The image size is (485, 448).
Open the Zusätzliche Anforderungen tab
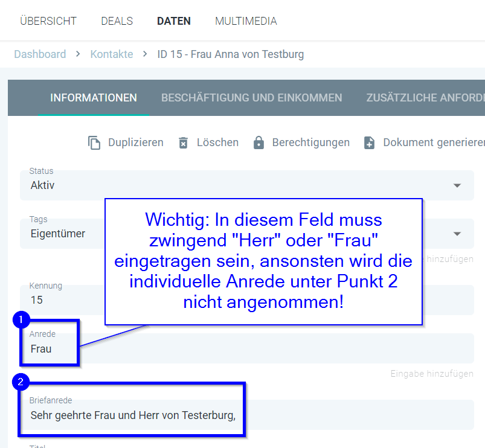click(x=425, y=98)
